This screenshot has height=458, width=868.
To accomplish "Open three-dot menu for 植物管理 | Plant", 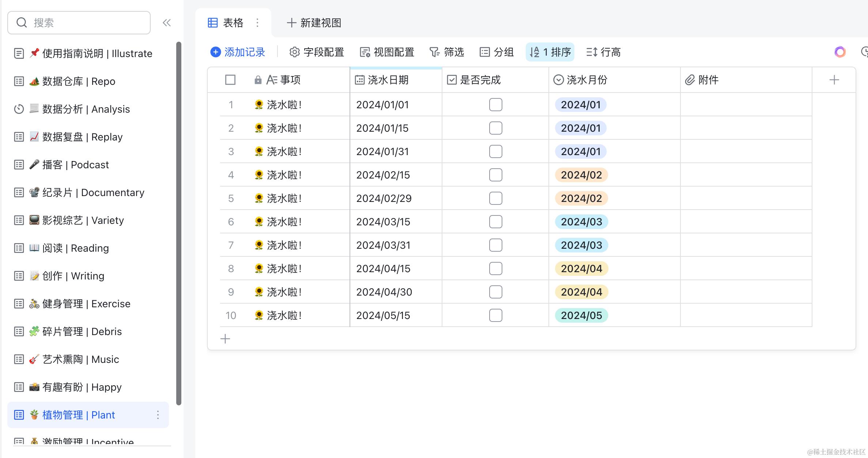I will [x=158, y=415].
